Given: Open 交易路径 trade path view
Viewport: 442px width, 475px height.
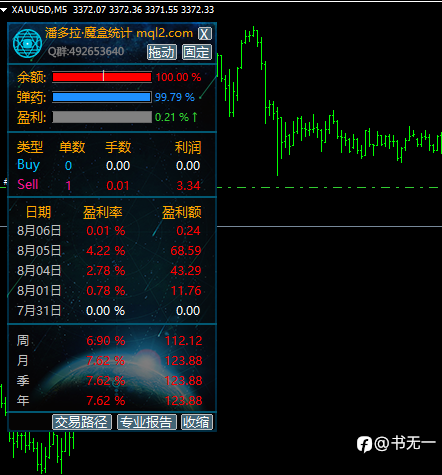Looking at the screenshot, I should 82,422.
